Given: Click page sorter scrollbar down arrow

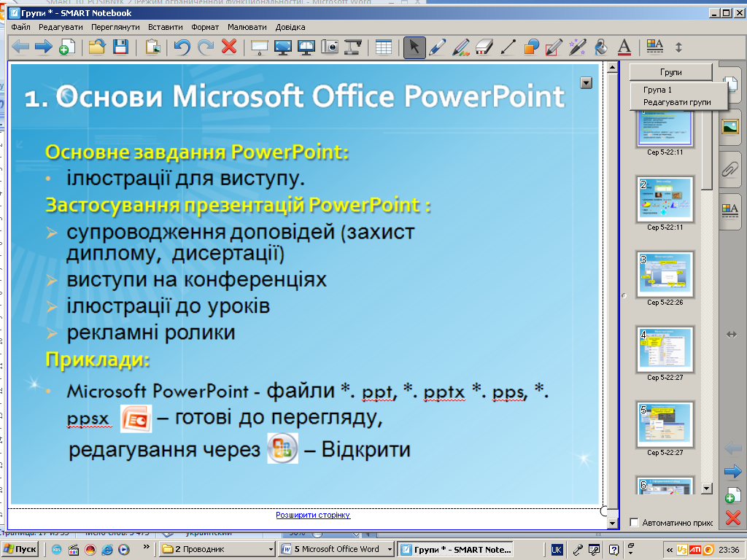Looking at the screenshot, I should [x=706, y=488].
